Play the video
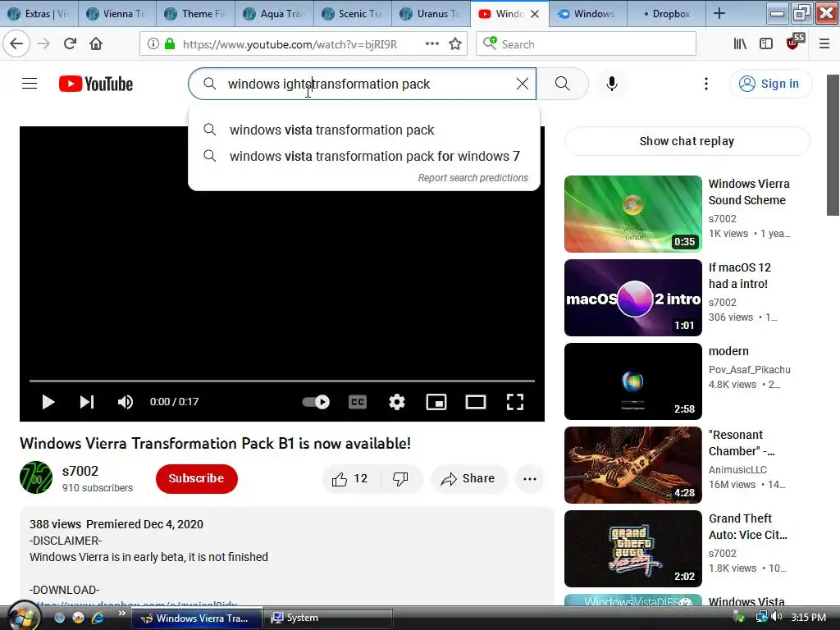The width and height of the screenshot is (840, 630). click(48, 402)
